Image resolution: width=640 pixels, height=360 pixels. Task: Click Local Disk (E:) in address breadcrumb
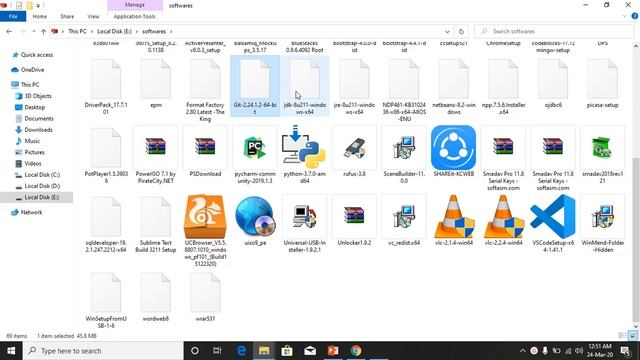coord(114,31)
